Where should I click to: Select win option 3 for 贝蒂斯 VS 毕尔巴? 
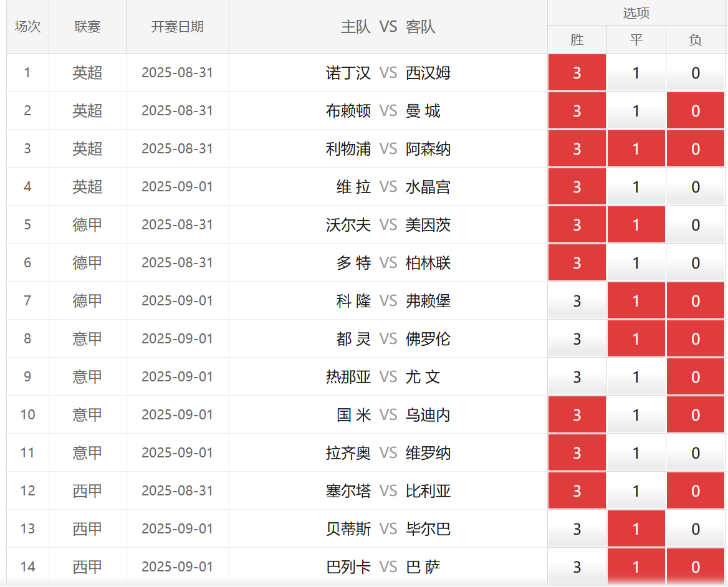577,529
